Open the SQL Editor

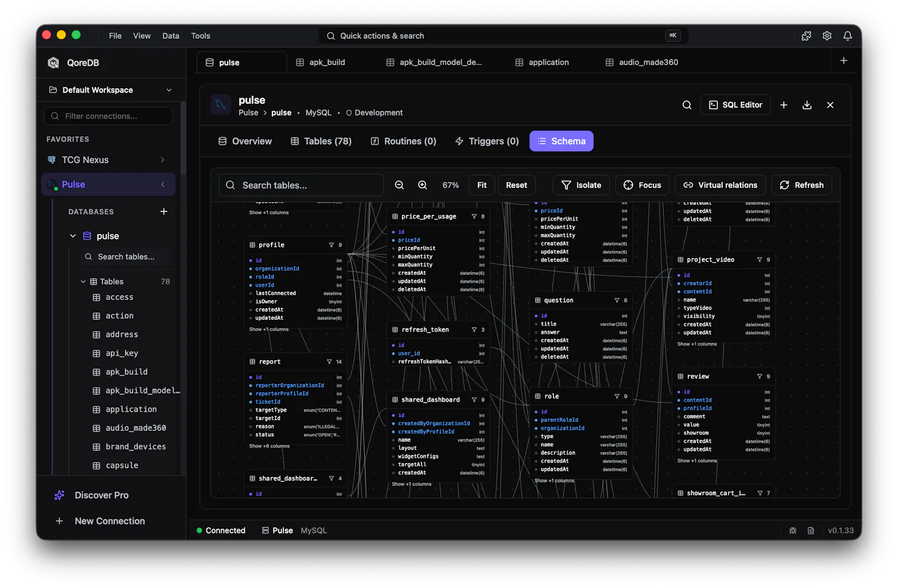point(735,105)
